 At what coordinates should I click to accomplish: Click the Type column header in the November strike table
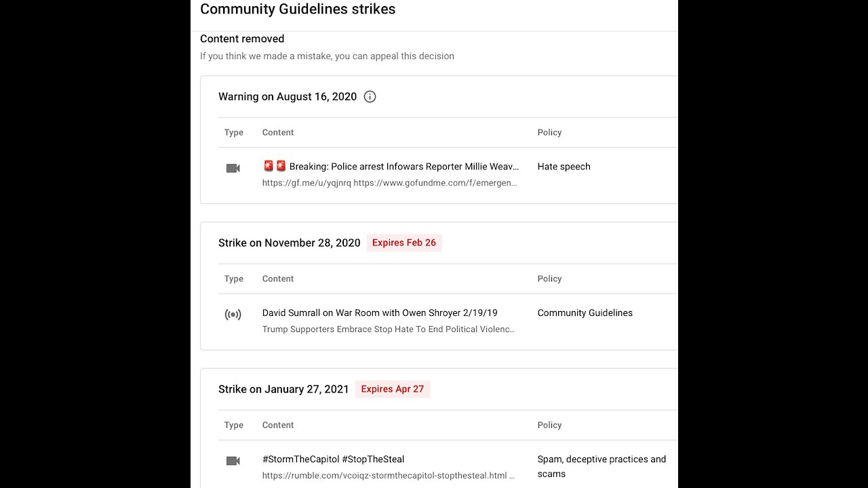click(x=233, y=279)
